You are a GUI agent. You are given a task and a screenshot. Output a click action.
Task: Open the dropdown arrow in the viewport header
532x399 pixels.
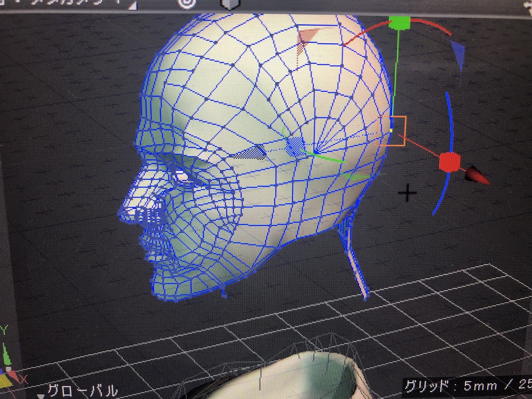pyautogui.click(x=132, y=5)
